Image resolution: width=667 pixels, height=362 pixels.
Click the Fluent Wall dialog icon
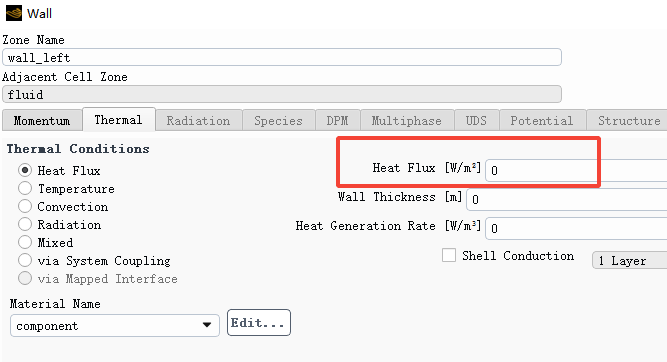click(x=14, y=13)
